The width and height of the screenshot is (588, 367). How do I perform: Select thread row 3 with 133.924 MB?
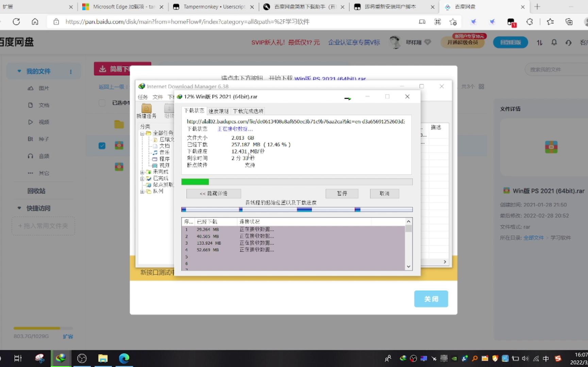pyautogui.click(x=293, y=243)
